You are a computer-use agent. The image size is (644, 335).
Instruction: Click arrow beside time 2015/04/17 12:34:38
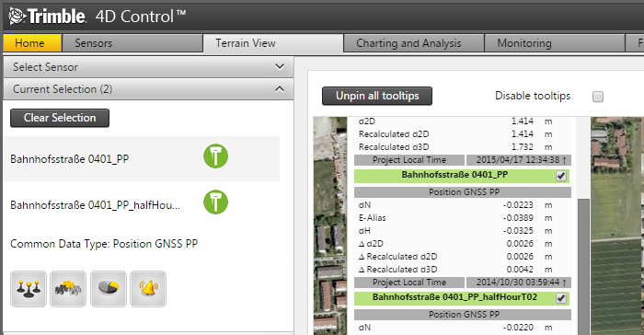[x=564, y=160]
